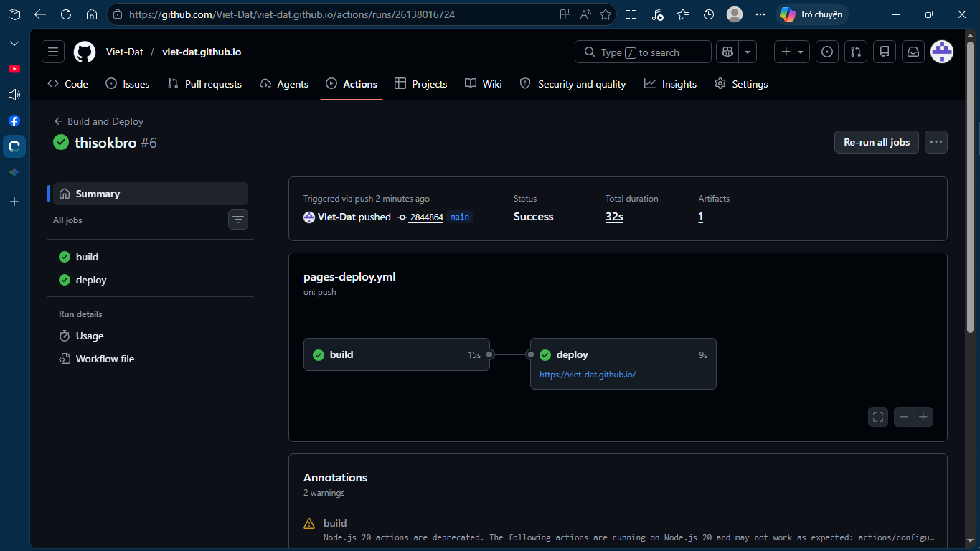Open Workflow file in sidebar
This screenshot has width=980, height=551.
pos(151,359)
